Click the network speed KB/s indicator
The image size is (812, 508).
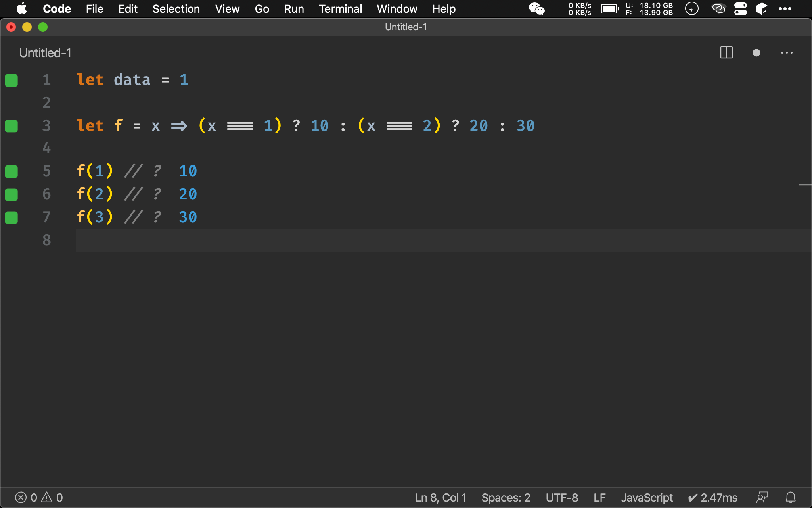[580, 9]
